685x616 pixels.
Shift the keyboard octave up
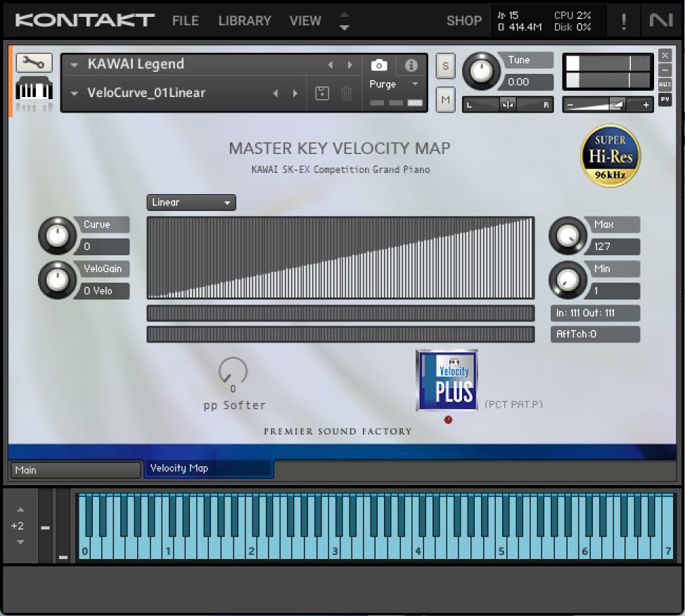20,509
